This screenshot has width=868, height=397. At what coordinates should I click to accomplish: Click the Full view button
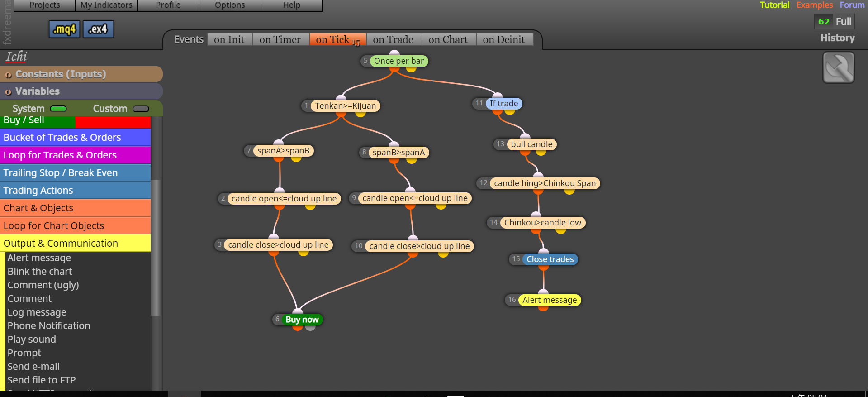tap(844, 22)
